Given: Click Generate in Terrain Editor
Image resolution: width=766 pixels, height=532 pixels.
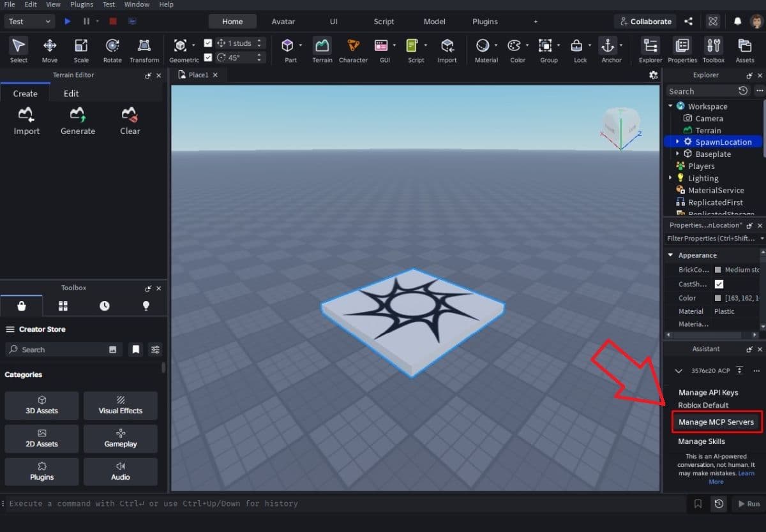Looking at the screenshot, I should click(x=78, y=121).
